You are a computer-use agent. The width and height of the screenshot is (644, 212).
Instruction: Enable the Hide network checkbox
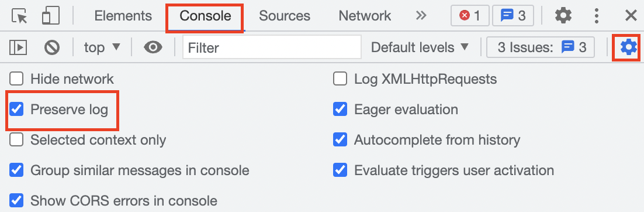pyautogui.click(x=16, y=78)
